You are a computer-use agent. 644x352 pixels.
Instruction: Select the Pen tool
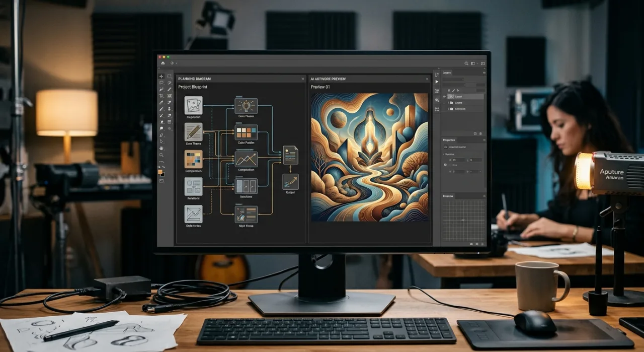click(162, 135)
